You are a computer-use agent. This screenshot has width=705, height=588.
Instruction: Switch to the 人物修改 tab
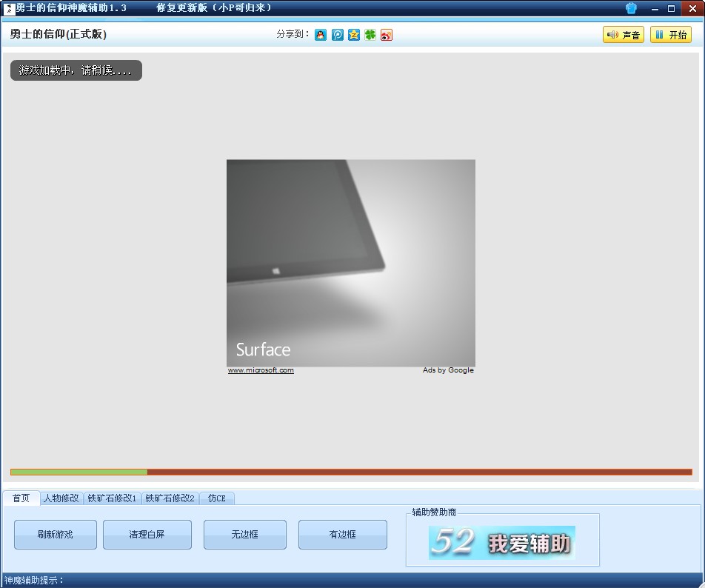point(61,498)
